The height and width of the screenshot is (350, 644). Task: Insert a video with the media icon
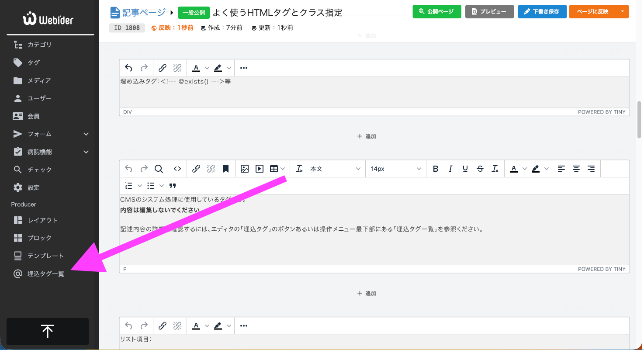click(260, 168)
